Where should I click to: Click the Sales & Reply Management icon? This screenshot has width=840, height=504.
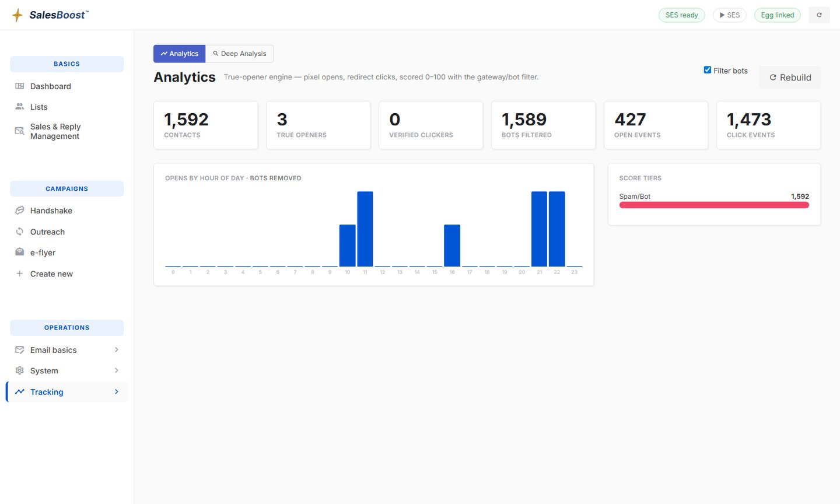pyautogui.click(x=19, y=131)
